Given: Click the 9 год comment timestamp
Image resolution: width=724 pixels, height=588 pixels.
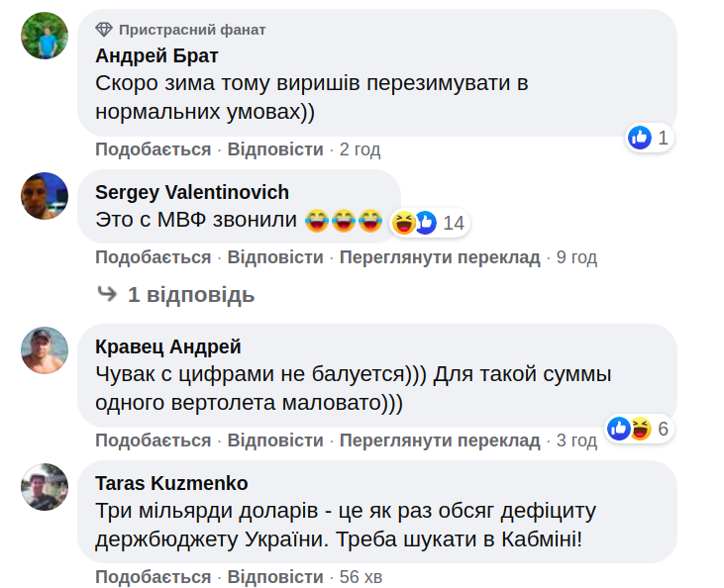Looking at the screenshot, I should (x=576, y=257).
